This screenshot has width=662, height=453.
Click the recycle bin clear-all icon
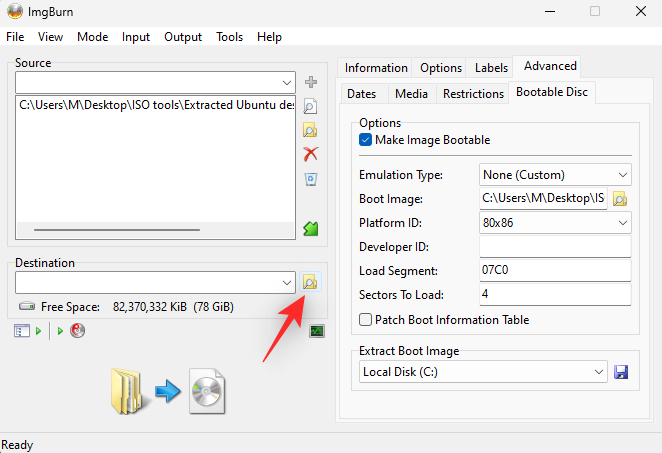pos(311,179)
